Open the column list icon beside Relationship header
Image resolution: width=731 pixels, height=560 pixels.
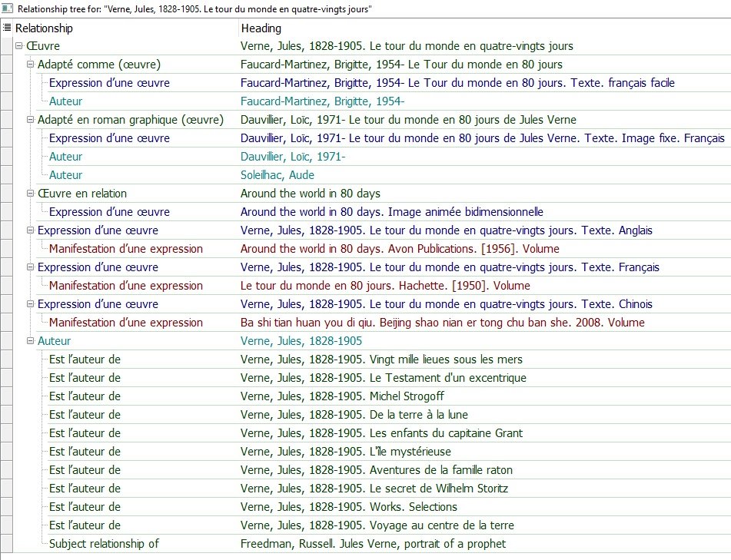pos(7,28)
